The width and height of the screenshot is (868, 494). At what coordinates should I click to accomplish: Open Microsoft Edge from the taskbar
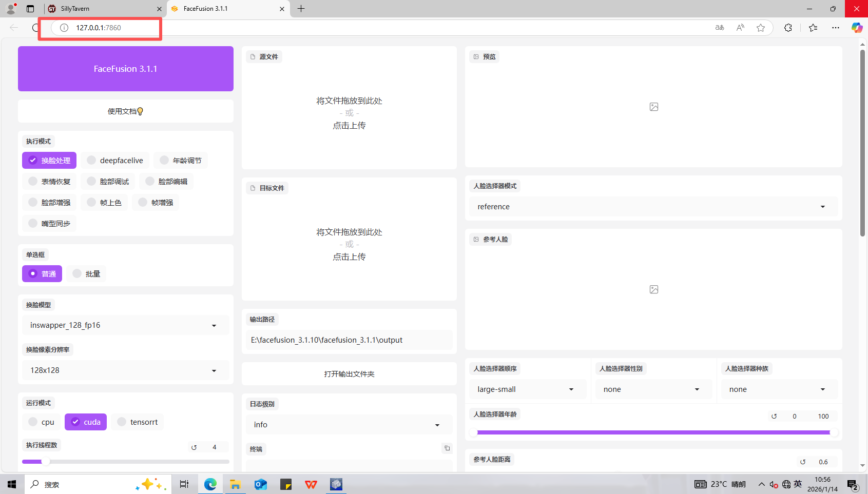click(210, 484)
